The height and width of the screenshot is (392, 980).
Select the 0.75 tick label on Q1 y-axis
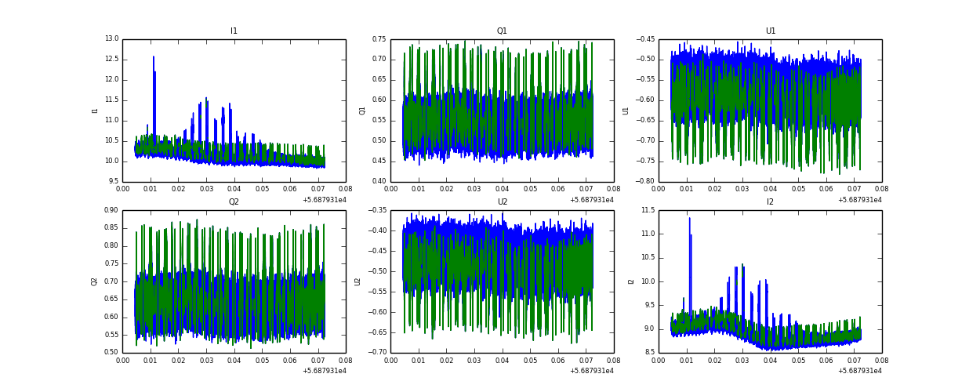click(x=379, y=39)
